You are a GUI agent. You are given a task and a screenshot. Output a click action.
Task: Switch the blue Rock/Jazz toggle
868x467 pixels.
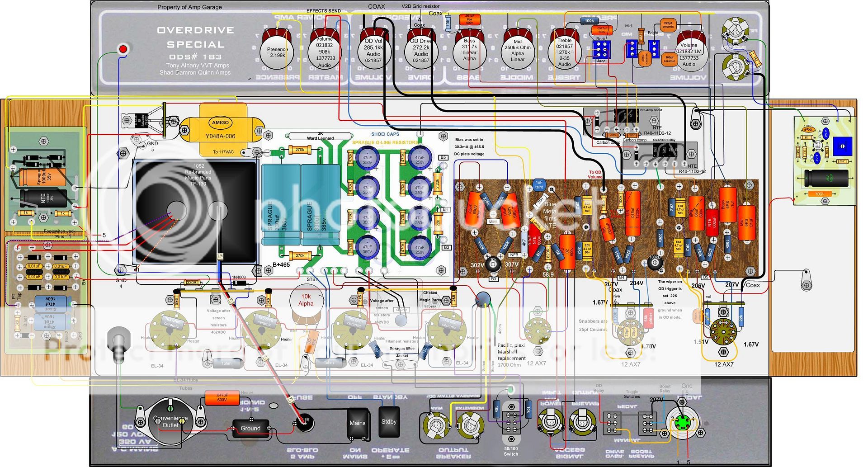pos(601,50)
